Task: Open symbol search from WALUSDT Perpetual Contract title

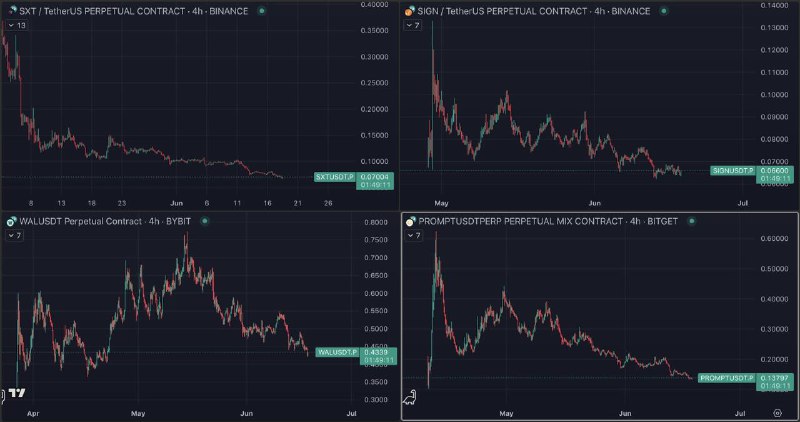Action: 105,221
